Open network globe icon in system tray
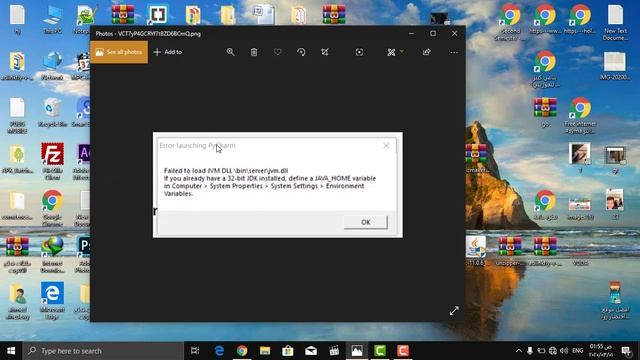This screenshot has width=640, height=360. pyautogui.click(x=553, y=351)
